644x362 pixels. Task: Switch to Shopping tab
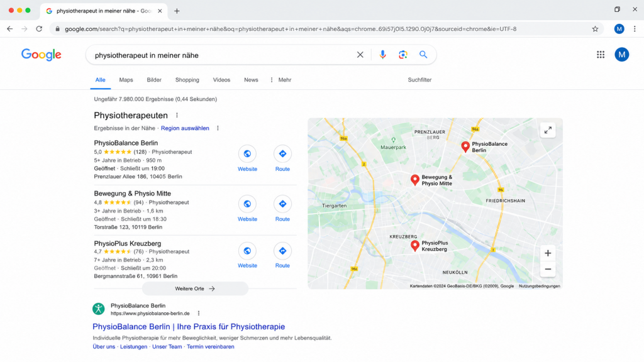coord(187,80)
